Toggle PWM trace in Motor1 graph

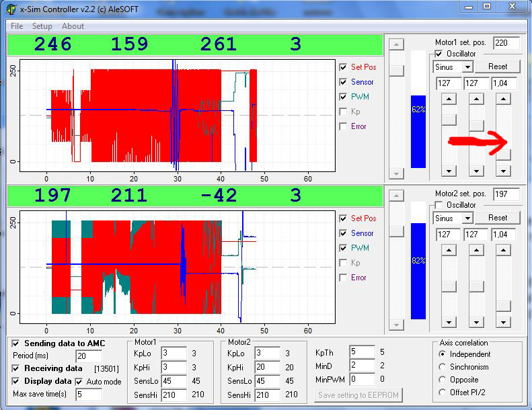click(x=343, y=97)
